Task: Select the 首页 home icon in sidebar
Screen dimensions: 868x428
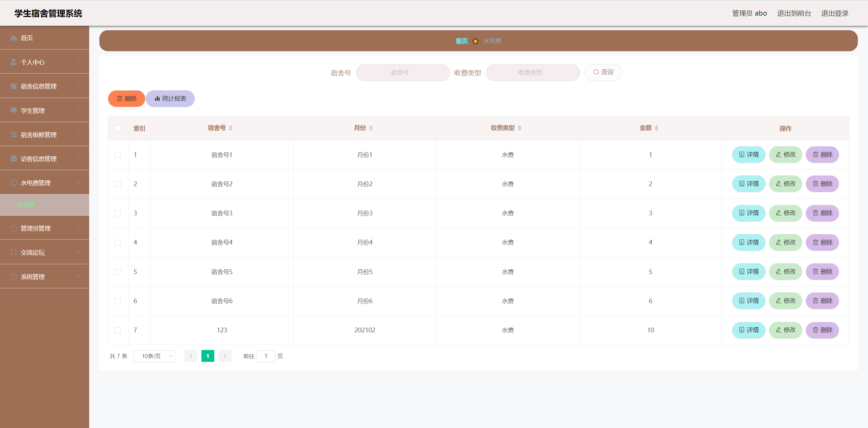Action: 14,38
